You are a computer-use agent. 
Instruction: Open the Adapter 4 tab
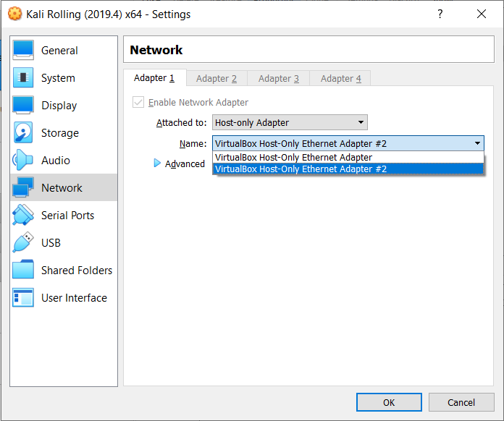[x=340, y=78]
